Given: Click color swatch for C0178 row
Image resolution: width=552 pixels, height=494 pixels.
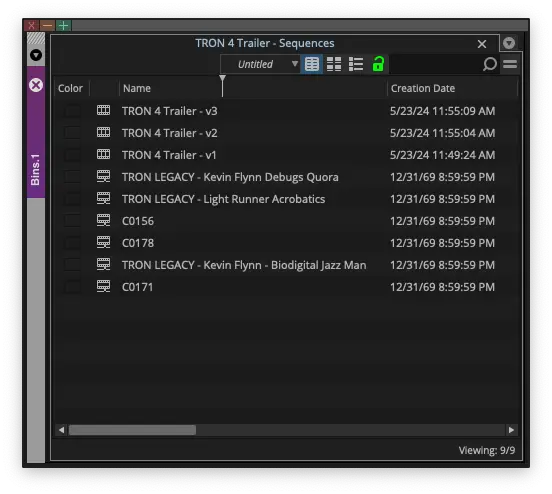Looking at the screenshot, I should (72, 243).
